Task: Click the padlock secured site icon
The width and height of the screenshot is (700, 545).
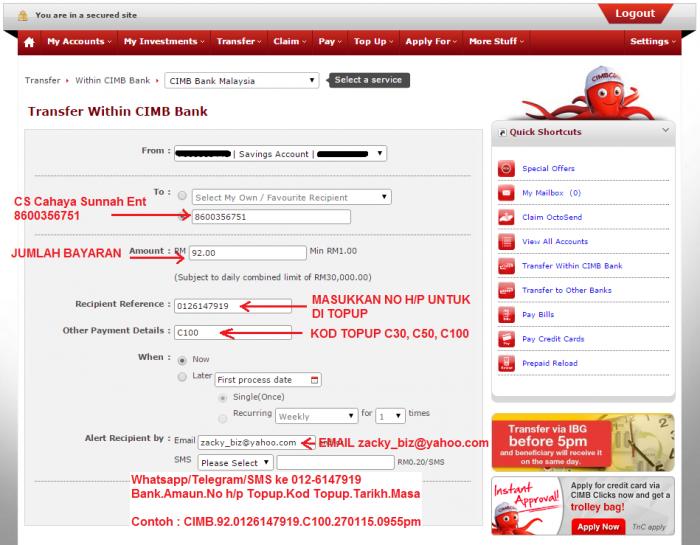Action: tap(23, 16)
